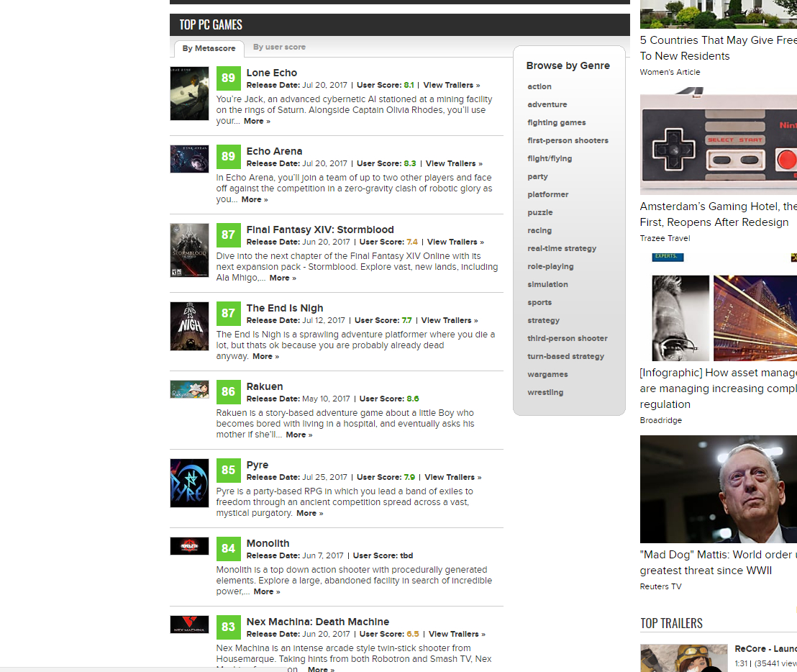
Task: Open the Pyre cover thumbnail
Action: coord(189,483)
